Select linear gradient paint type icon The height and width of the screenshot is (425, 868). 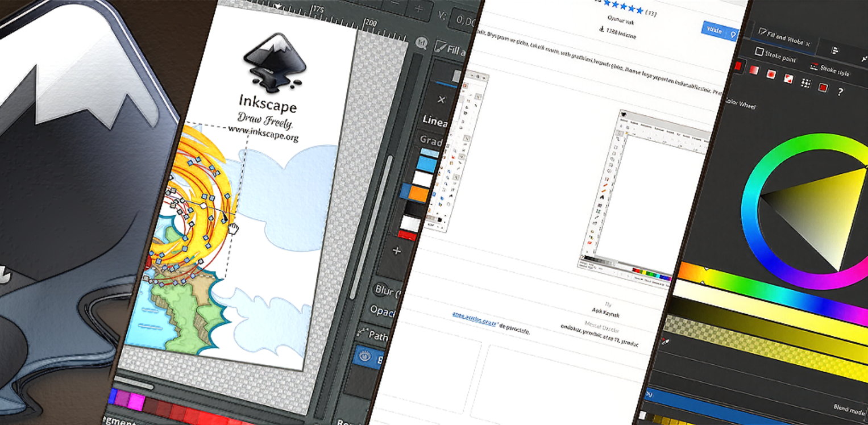tap(754, 69)
